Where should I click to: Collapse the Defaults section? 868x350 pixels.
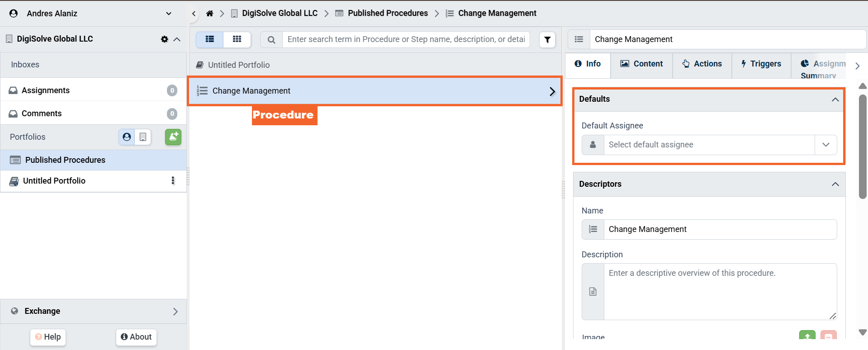coord(835,99)
